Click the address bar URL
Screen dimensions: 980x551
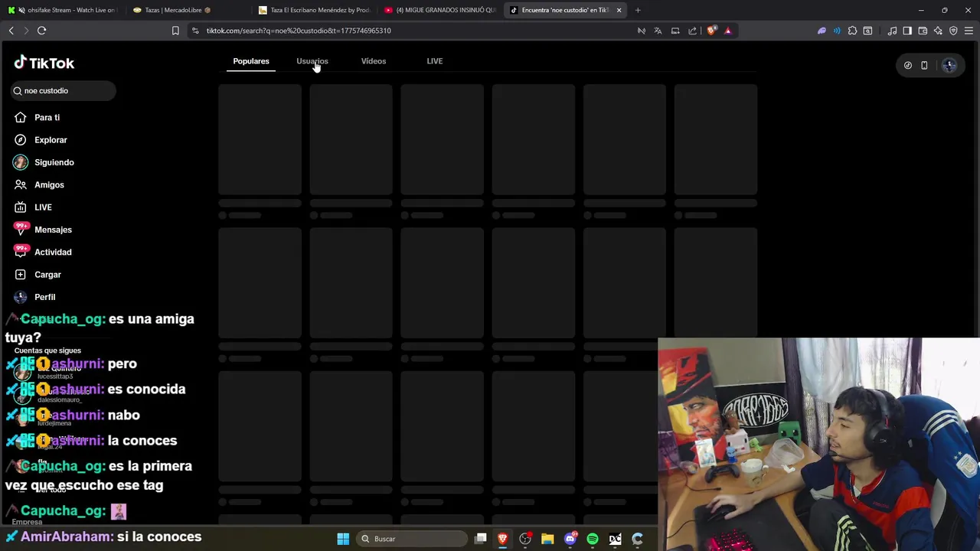299,31
